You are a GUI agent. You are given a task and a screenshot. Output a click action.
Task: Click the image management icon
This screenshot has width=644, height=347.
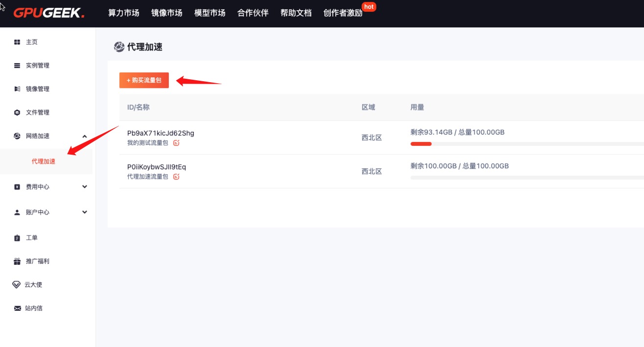(17, 89)
